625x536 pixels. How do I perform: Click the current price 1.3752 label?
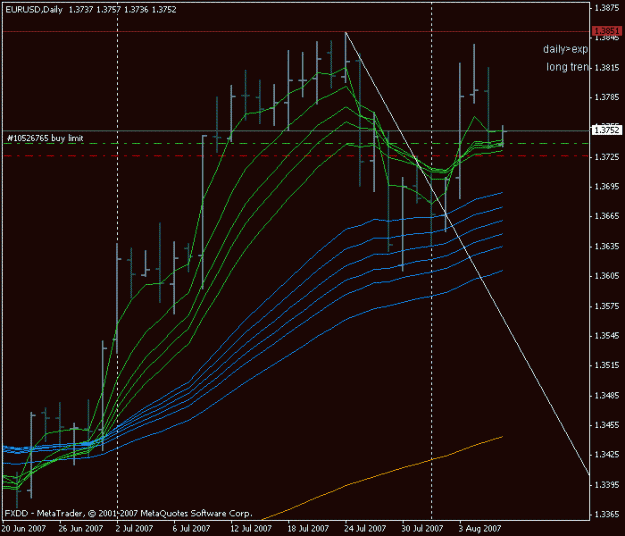(606, 130)
